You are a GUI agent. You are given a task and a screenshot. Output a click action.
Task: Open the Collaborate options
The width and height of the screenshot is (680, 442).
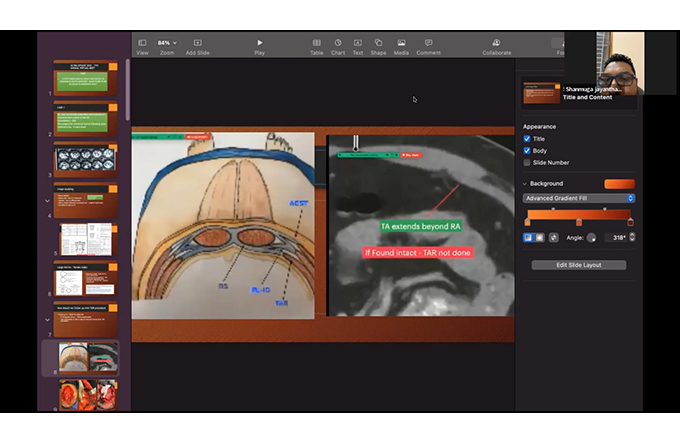pos(497,47)
